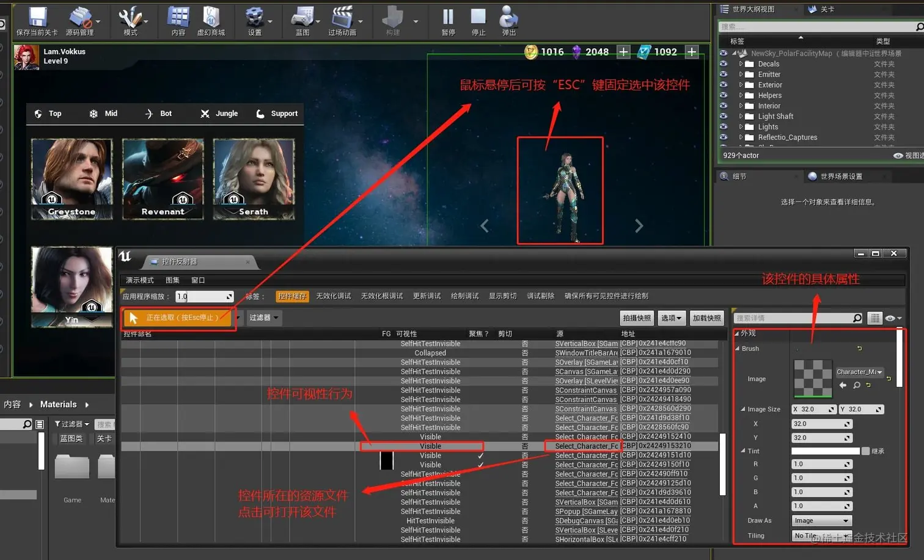The height and width of the screenshot is (560, 924).
Task: Open 视图选项 at outliner bottom
Action: [909, 156]
